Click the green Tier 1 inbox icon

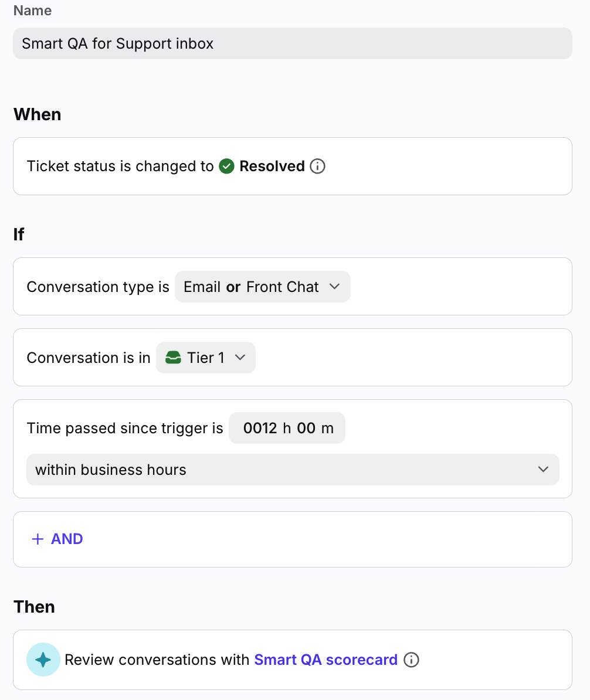click(x=173, y=358)
